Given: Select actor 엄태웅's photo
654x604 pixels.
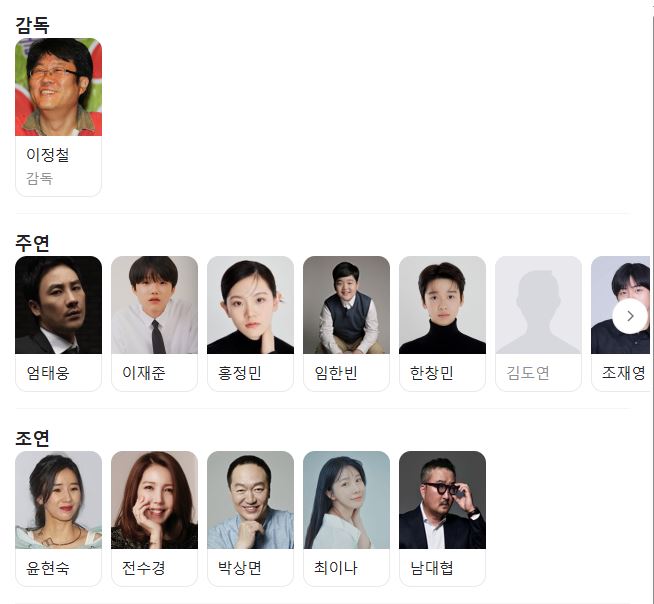Looking at the screenshot, I should click(x=58, y=305).
